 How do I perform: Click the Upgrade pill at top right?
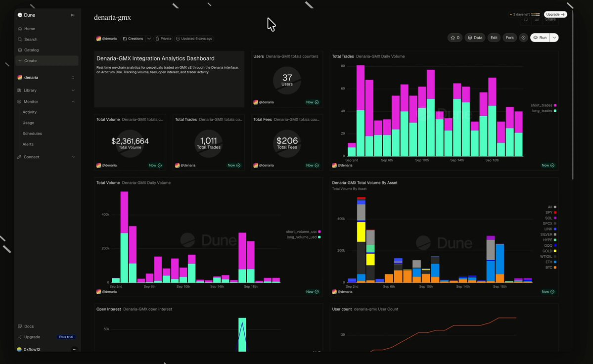pos(555,14)
